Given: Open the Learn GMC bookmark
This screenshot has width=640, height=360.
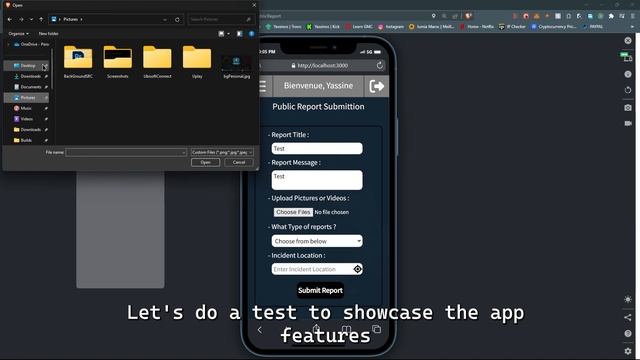Looking at the screenshot, I should point(359,27).
